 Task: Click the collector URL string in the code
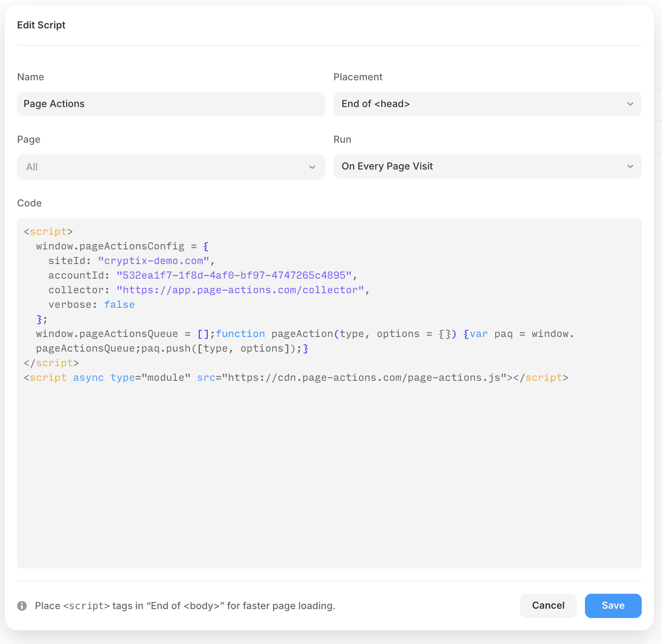[x=240, y=290]
